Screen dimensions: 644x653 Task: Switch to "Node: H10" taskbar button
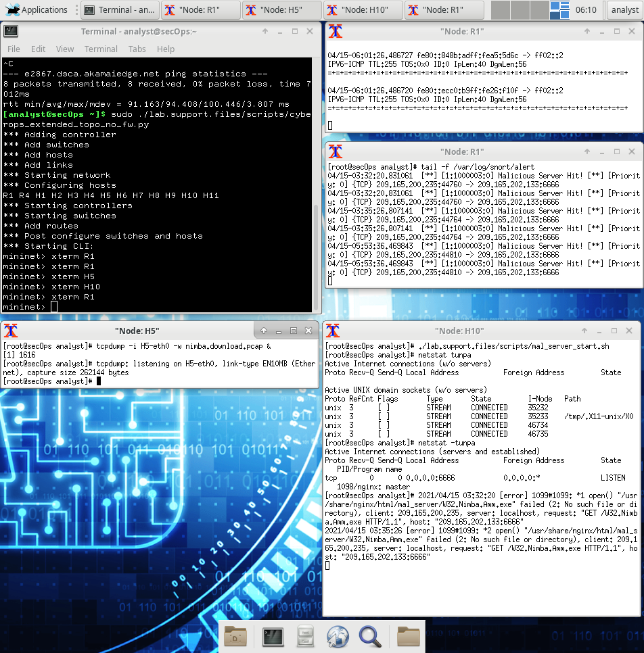(363, 9)
